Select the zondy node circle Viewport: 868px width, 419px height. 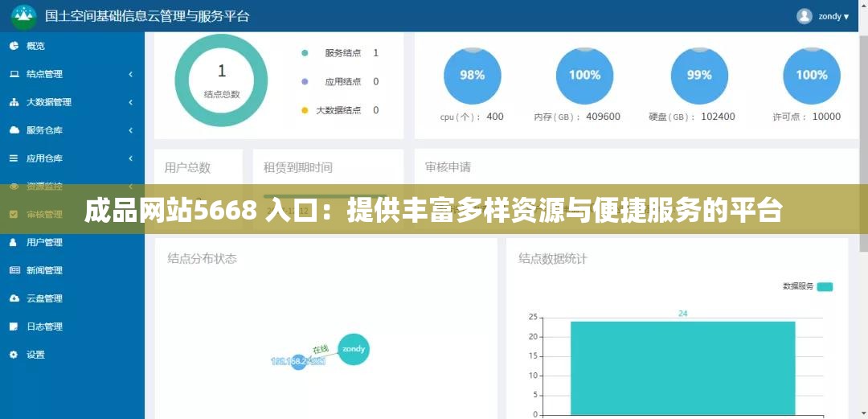354,349
